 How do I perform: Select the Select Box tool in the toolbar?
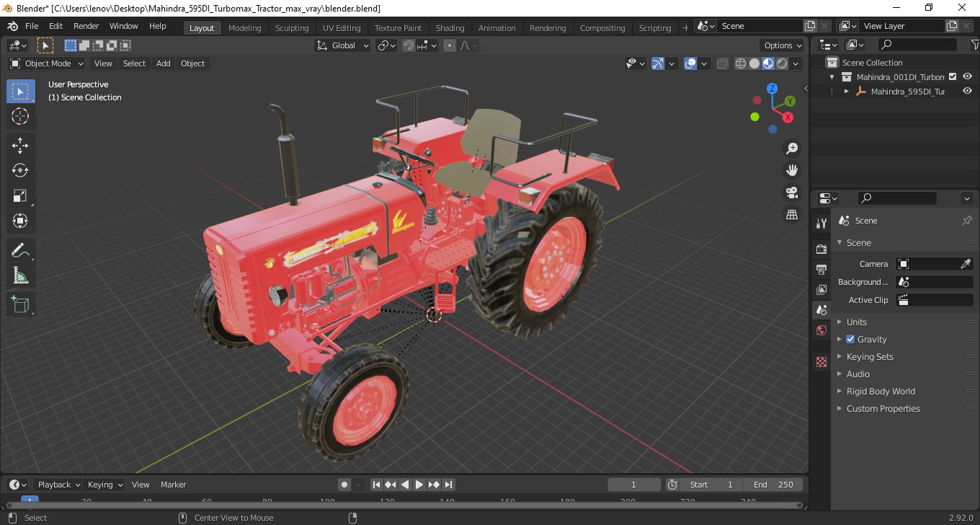point(20,92)
